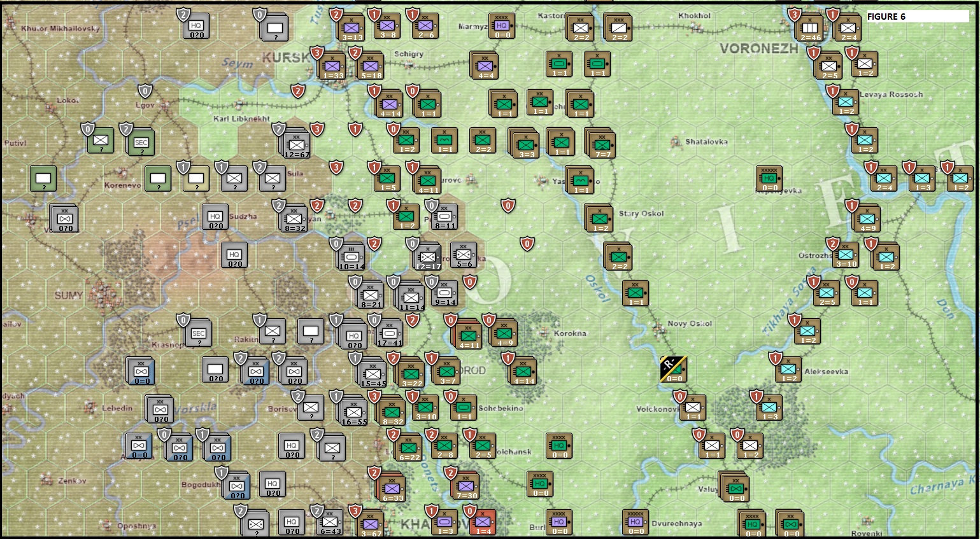This screenshot has width=980, height=539.
Task: Select the gray HQ near Khutor Mikhailovsky
Action: tap(196, 26)
